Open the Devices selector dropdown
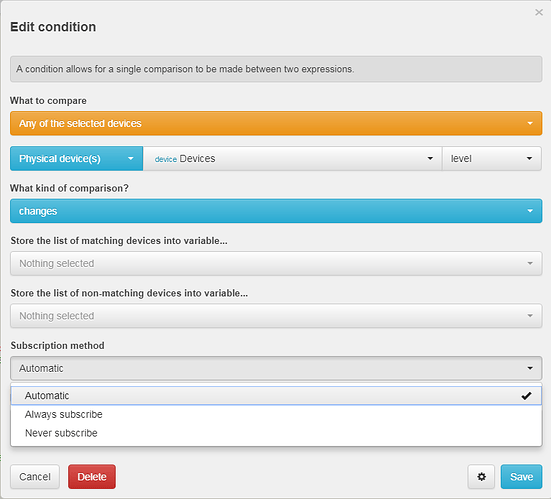 (x=292, y=158)
